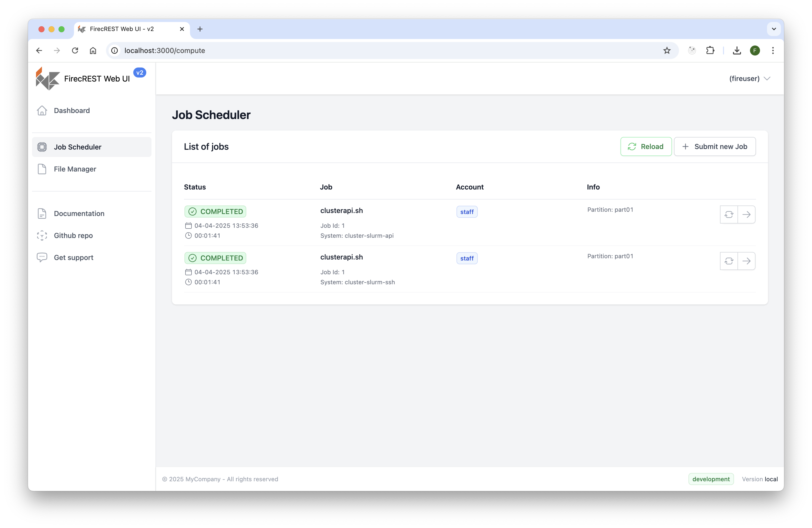Click Version local in footer
This screenshot has width=812, height=528.
pyautogui.click(x=760, y=479)
